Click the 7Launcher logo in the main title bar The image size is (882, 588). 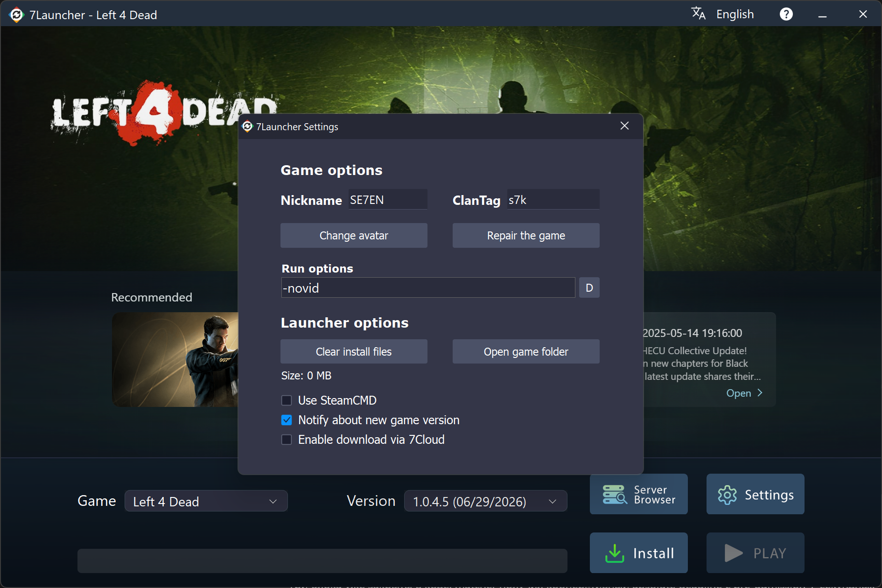pyautogui.click(x=16, y=15)
